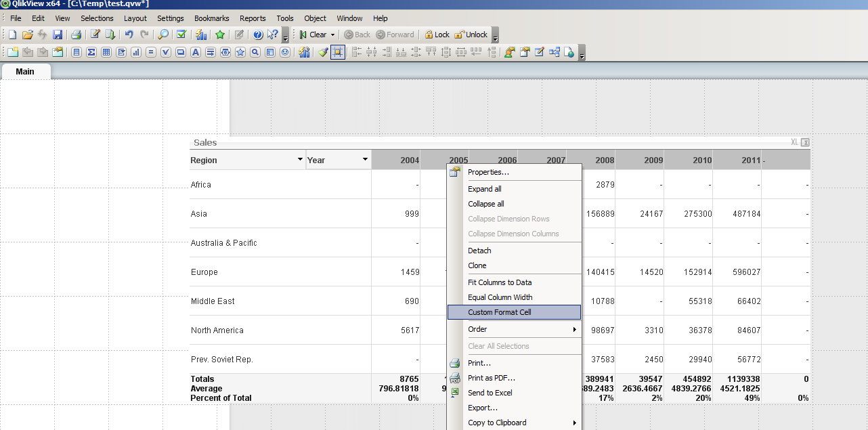Click the blue Help question mark icon

coord(258,35)
